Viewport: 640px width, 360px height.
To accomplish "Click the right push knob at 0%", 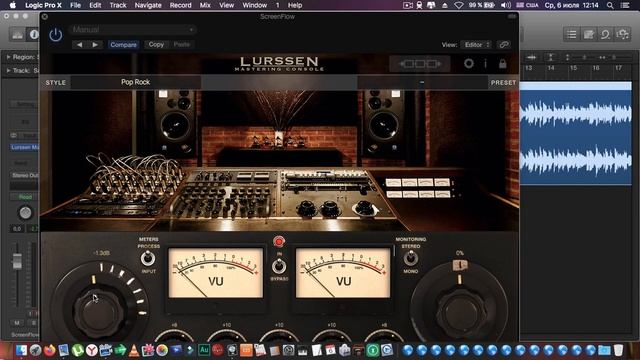I will point(460,312).
